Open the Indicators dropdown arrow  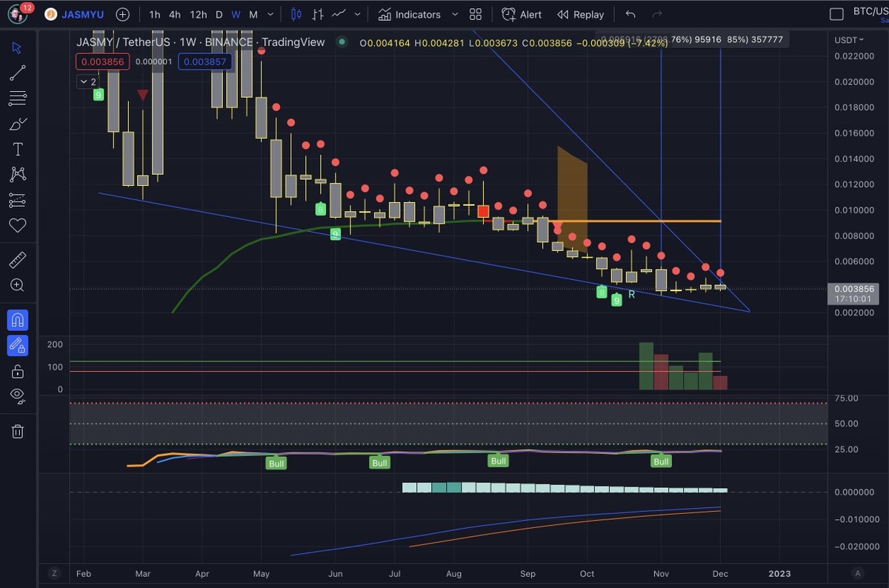click(454, 13)
